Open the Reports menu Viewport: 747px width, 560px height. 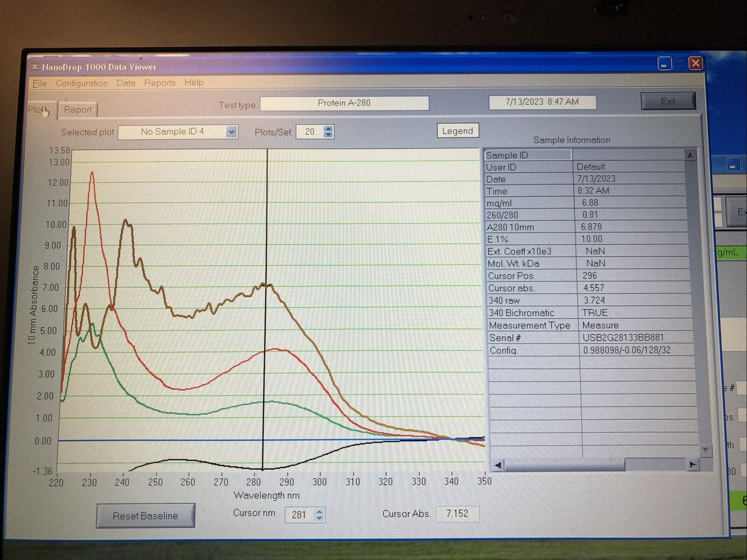160,83
